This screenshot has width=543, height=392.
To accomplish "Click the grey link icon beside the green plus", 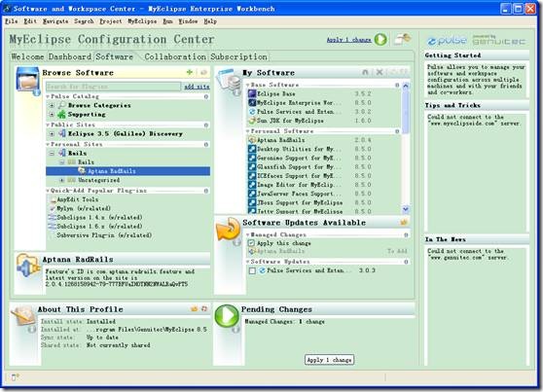I will 203,72.
